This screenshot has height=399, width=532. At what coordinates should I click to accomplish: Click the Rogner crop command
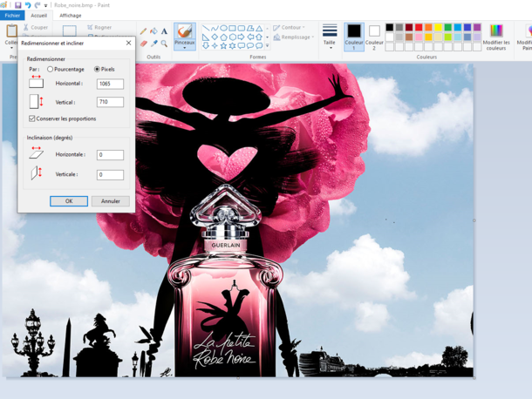99,27
